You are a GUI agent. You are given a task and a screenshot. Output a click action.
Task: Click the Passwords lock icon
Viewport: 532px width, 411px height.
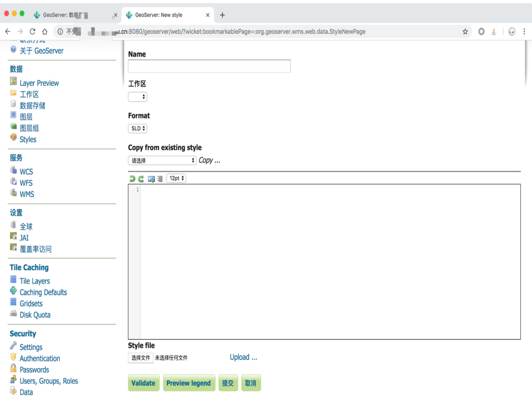[x=13, y=368]
